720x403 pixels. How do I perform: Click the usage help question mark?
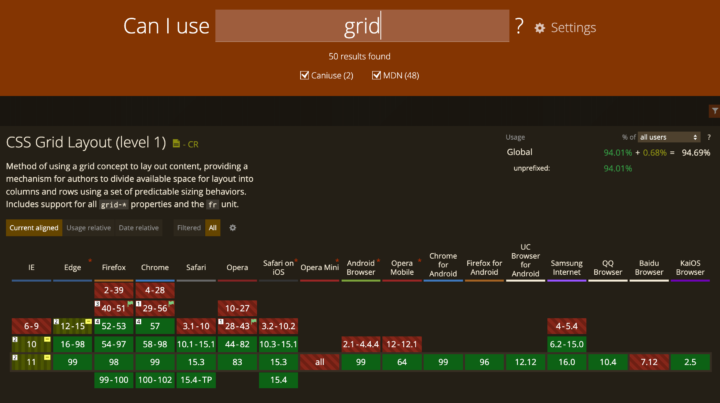[709, 137]
